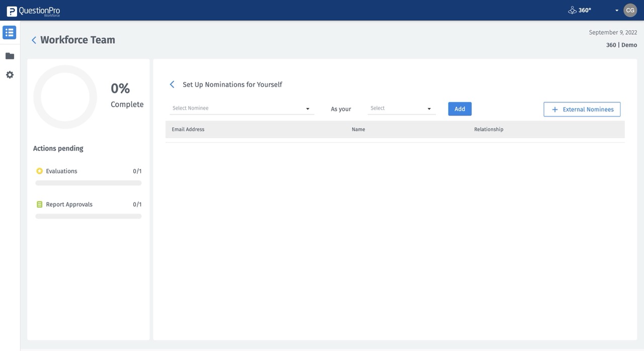This screenshot has width=644, height=351.
Task: Click the Evaluations progress bar
Action: 88,183
